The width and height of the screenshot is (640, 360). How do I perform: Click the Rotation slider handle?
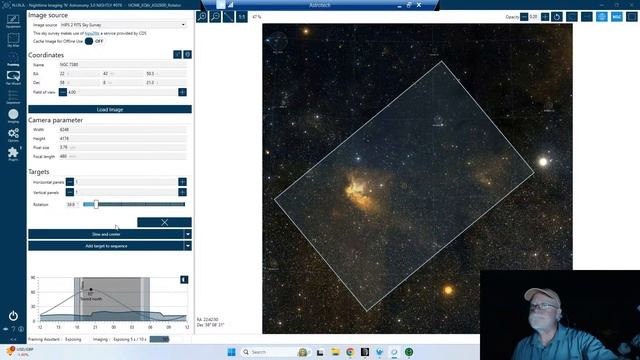(96, 204)
